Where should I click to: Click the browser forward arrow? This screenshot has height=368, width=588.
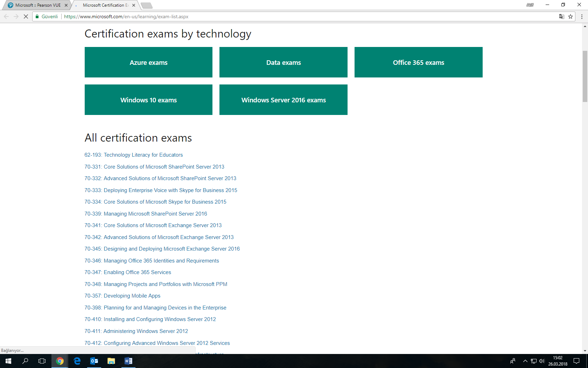pos(16,16)
